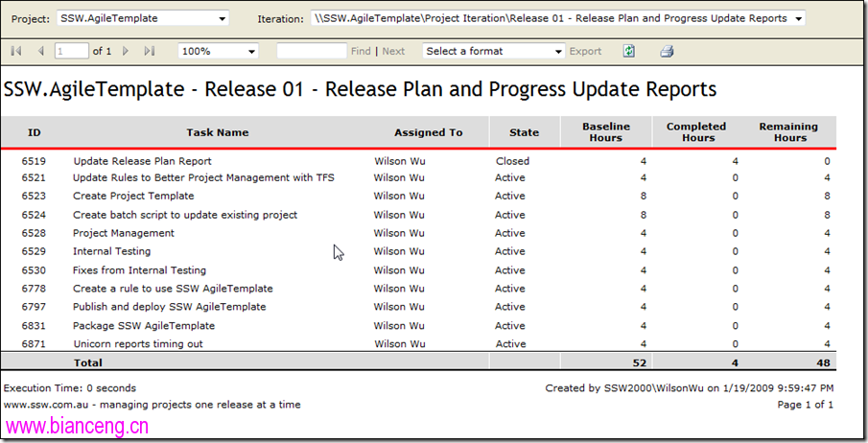Open the Project dropdown SSW.AgileTemplate
This screenshot has height=443, width=868.
click(x=143, y=18)
